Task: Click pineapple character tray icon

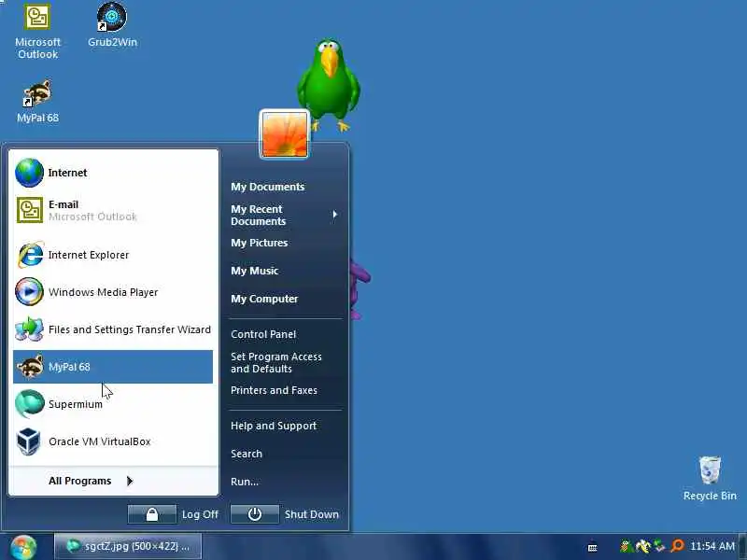Action: coord(626,546)
